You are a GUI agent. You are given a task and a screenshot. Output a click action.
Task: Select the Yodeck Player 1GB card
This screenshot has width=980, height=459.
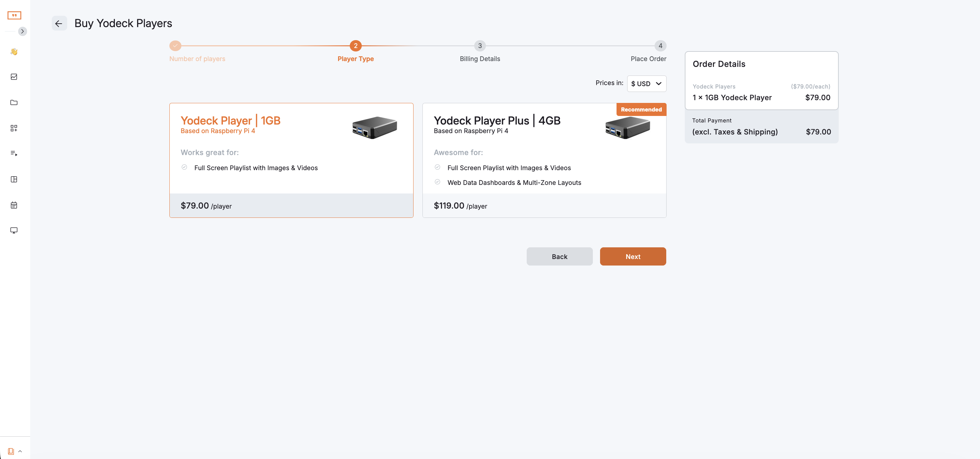click(291, 160)
